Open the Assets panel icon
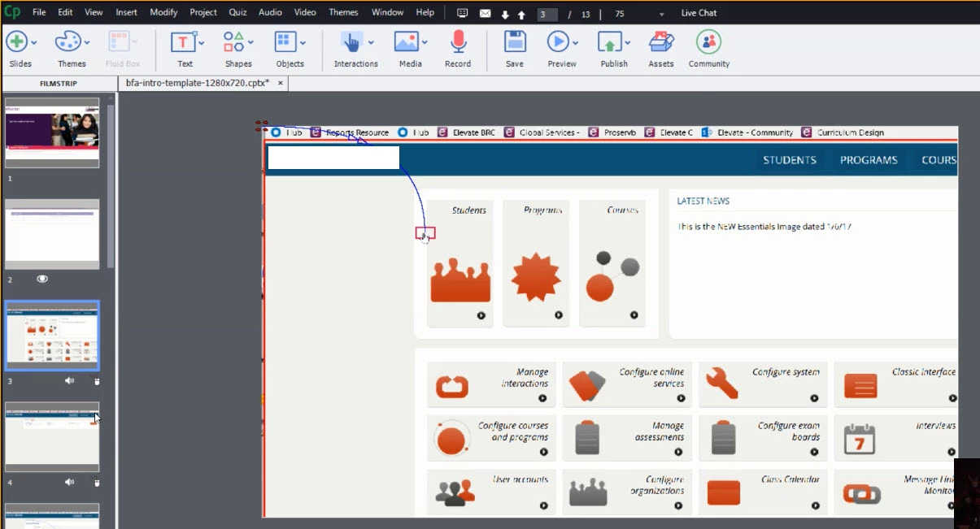 660,41
